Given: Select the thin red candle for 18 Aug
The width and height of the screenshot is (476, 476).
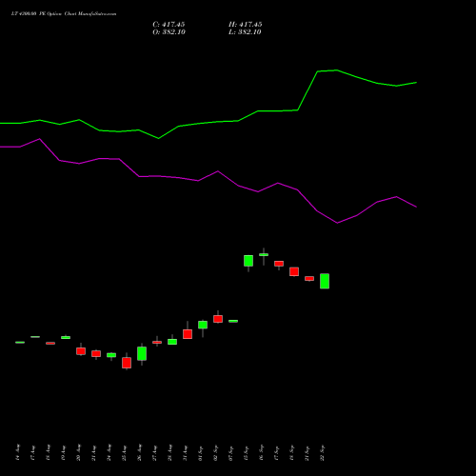Looking at the screenshot, I should (50, 343).
